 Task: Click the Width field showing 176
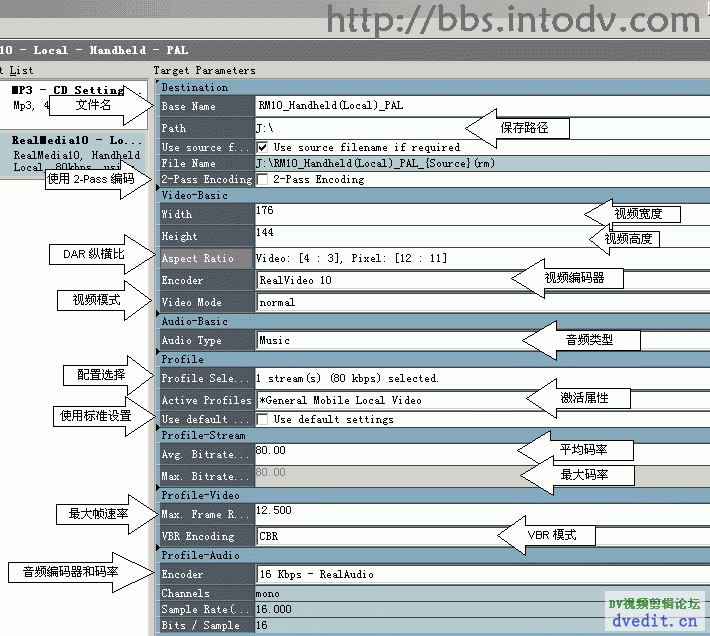(x=482, y=214)
